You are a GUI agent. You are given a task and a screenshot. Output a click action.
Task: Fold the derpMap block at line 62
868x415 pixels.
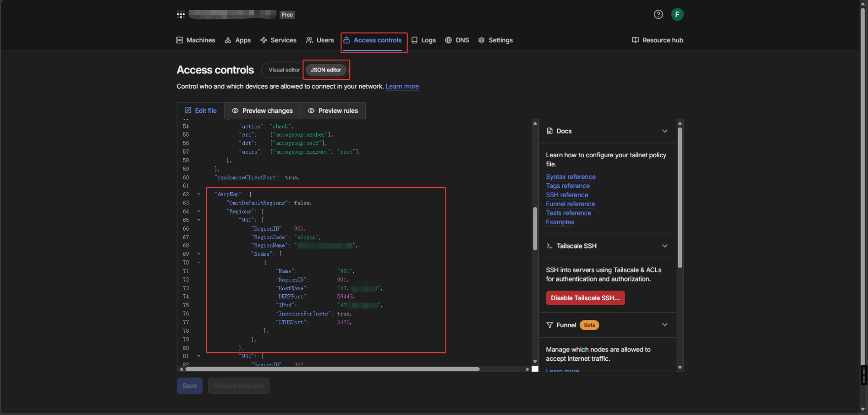[199, 195]
